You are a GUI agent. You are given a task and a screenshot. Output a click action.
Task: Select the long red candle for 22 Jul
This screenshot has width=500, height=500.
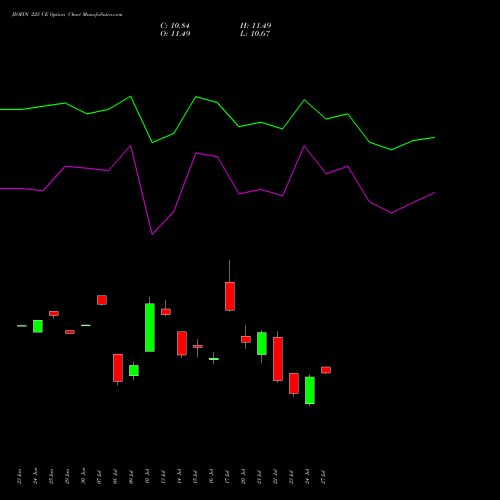coord(278,359)
